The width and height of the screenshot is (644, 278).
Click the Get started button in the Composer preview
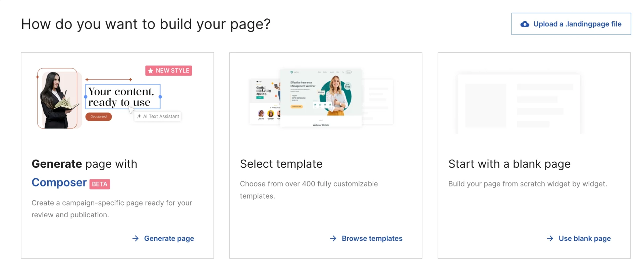[99, 117]
